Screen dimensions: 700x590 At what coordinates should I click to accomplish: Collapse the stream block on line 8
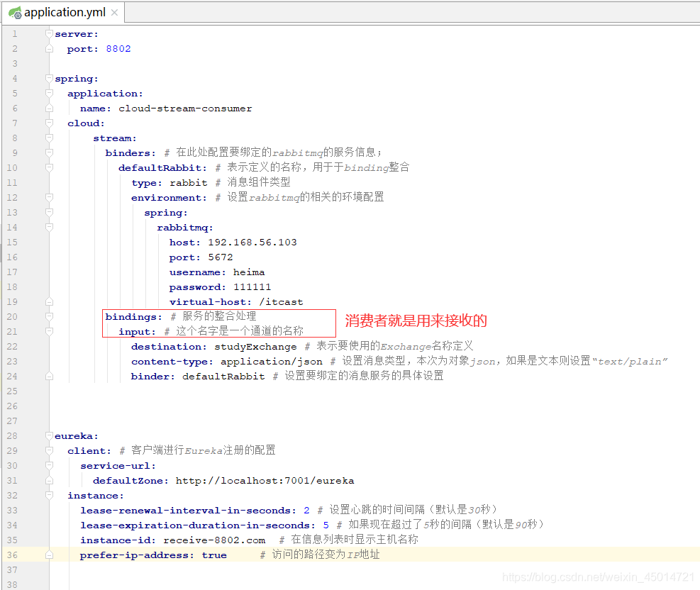click(49, 138)
